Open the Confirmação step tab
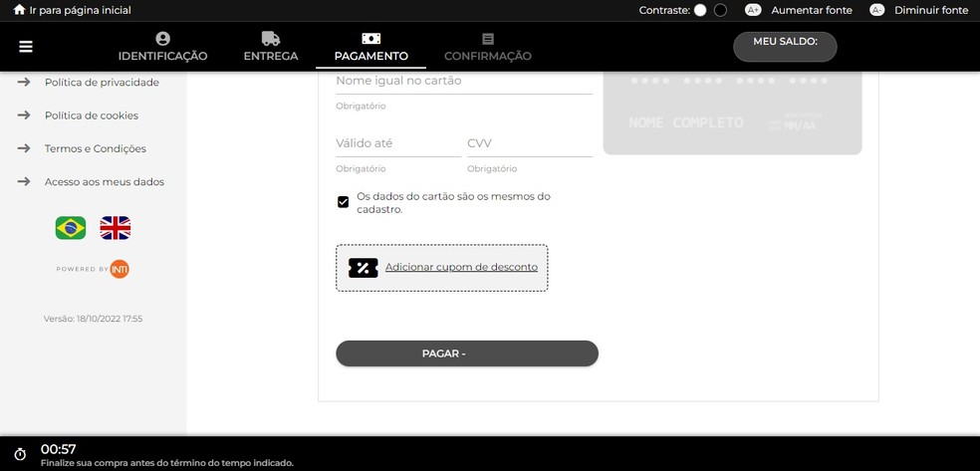This screenshot has width=980, height=471. pyautogui.click(x=487, y=47)
